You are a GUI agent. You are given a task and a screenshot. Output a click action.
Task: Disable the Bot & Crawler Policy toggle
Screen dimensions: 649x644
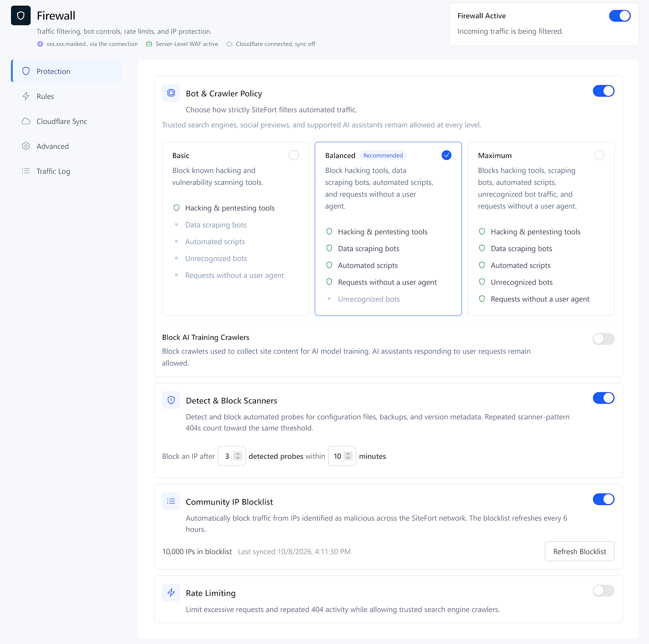coord(604,91)
